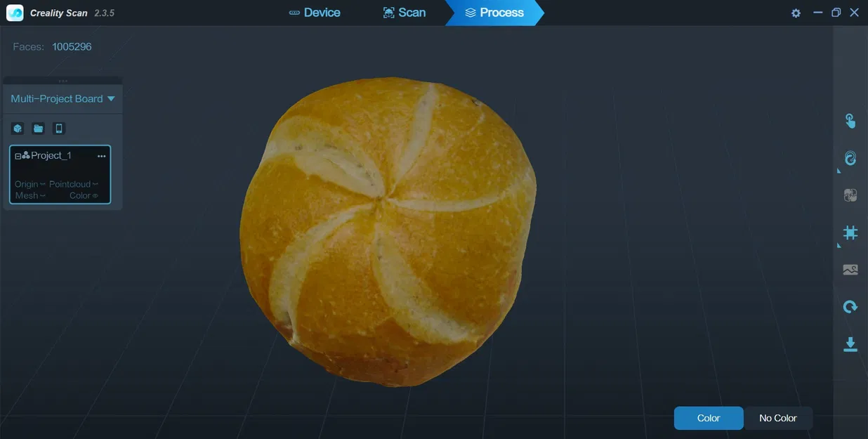Viewport: 868px width, 439px height.
Task: Go to the Scan tab
Action: point(404,13)
